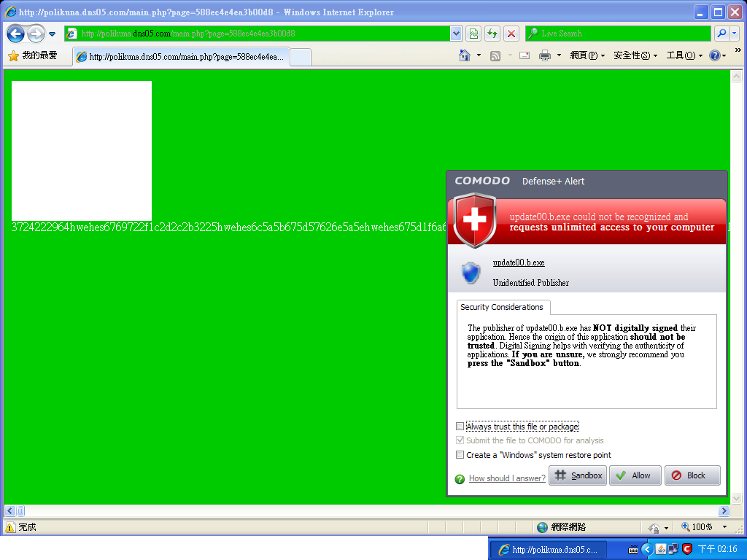Click the network connection tray icon
The image size is (747, 560).
pyautogui.click(x=673, y=550)
